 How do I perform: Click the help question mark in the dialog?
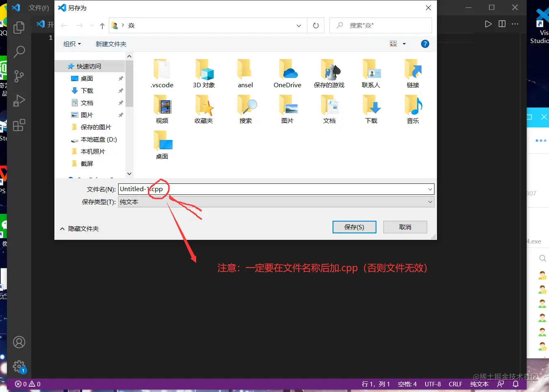(425, 43)
